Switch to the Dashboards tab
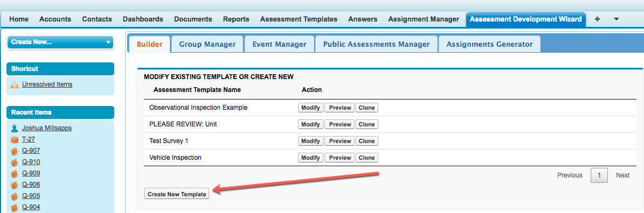This screenshot has height=213, width=644. pyautogui.click(x=143, y=19)
